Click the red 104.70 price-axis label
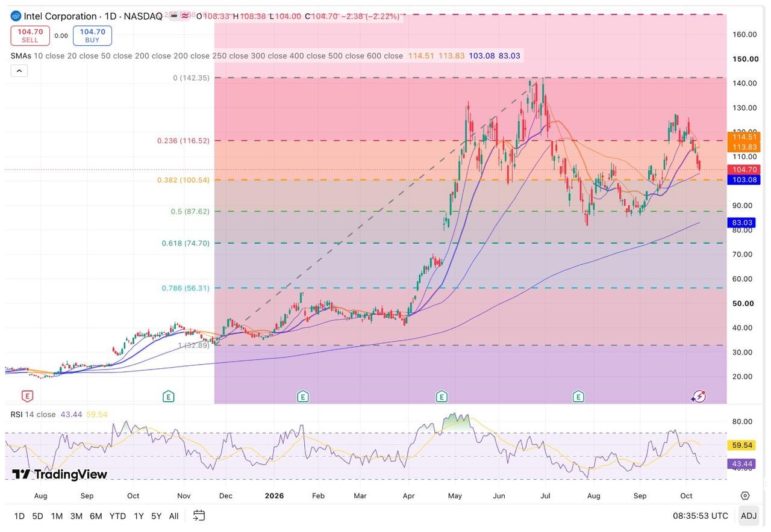The image size is (771, 532). [x=744, y=170]
